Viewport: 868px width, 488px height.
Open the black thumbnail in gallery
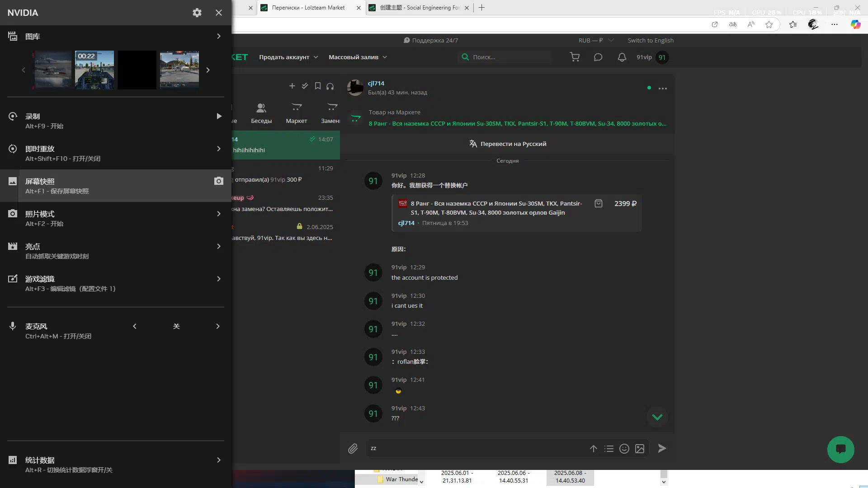tap(137, 70)
